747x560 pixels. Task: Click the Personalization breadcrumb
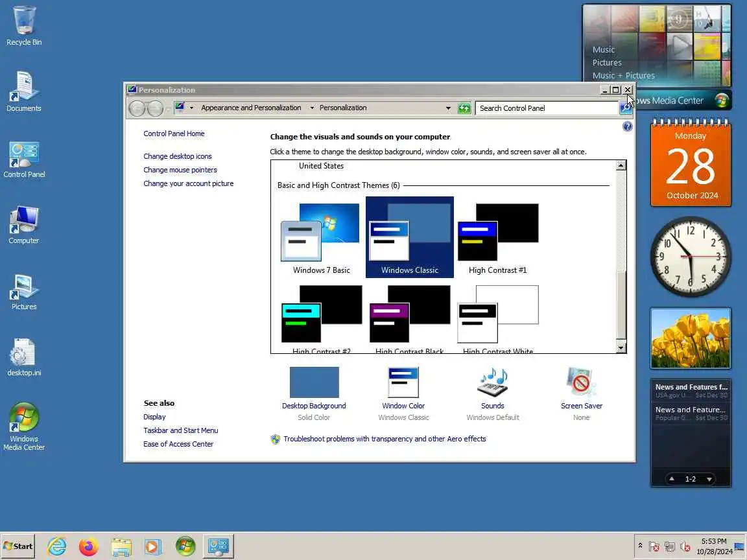click(343, 108)
